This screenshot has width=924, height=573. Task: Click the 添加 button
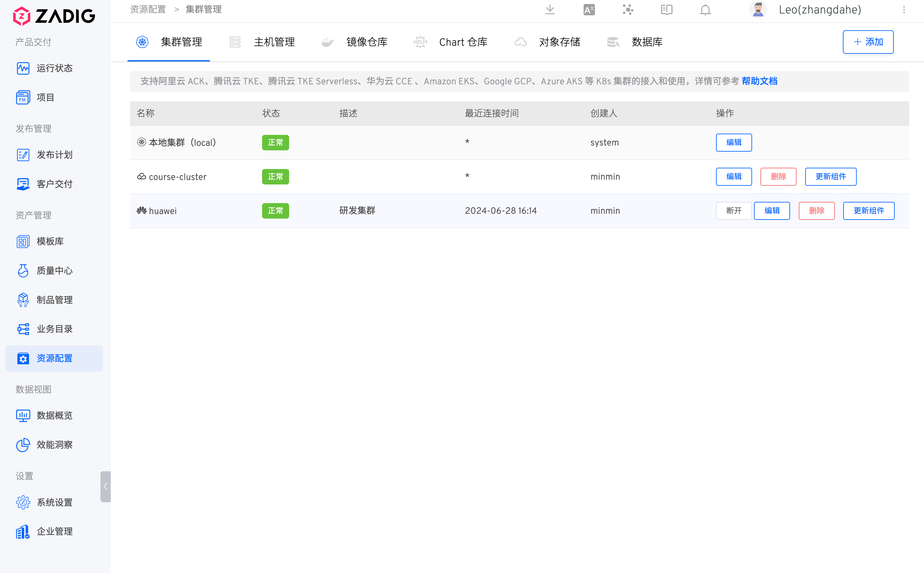868,42
